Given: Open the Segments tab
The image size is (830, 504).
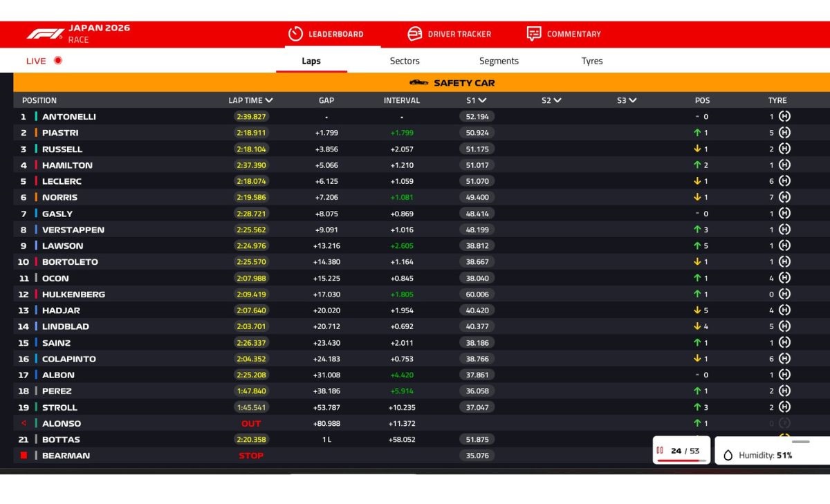Looking at the screenshot, I should click(x=499, y=61).
